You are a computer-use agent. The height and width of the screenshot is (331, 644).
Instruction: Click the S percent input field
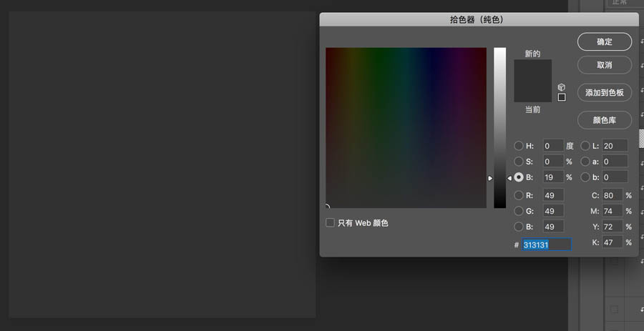(x=553, y=161)
